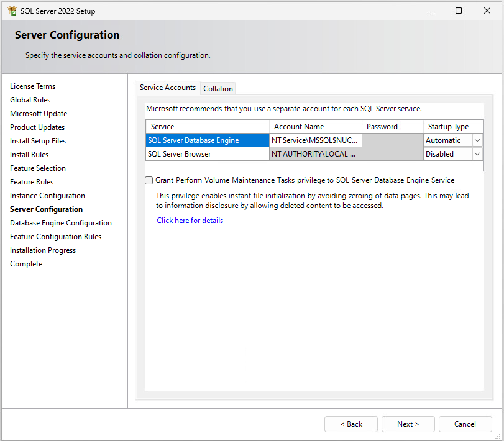Click the Database Engine account name field

[x=315, y=140]
